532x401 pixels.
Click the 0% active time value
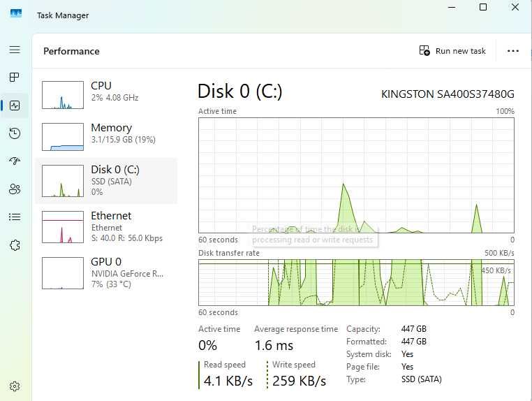click(207, 346)
